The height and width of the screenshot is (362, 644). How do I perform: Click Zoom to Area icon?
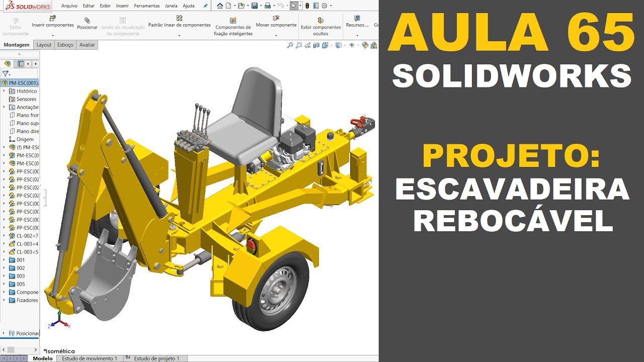point(298,45)
